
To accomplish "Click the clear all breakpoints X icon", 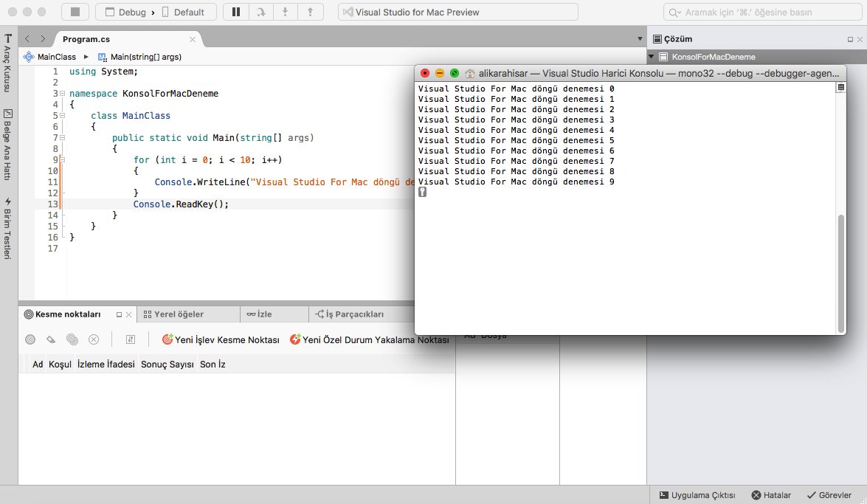I will coord(94,339).
